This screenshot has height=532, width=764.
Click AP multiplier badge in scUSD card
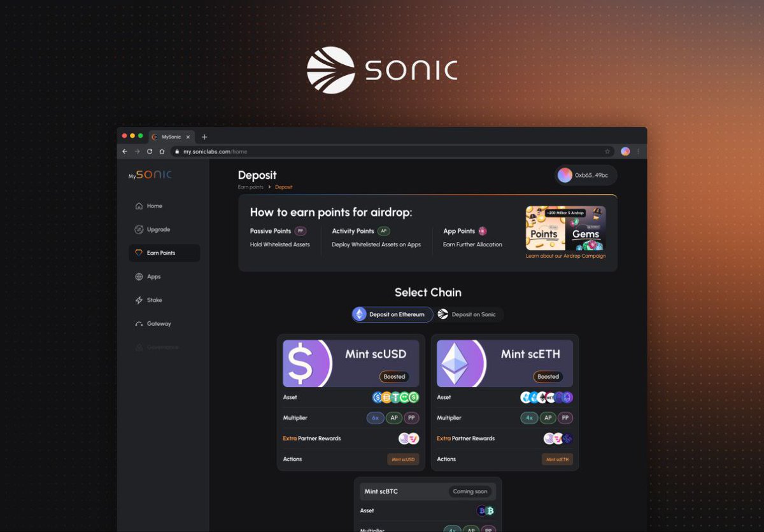[394, 418]
